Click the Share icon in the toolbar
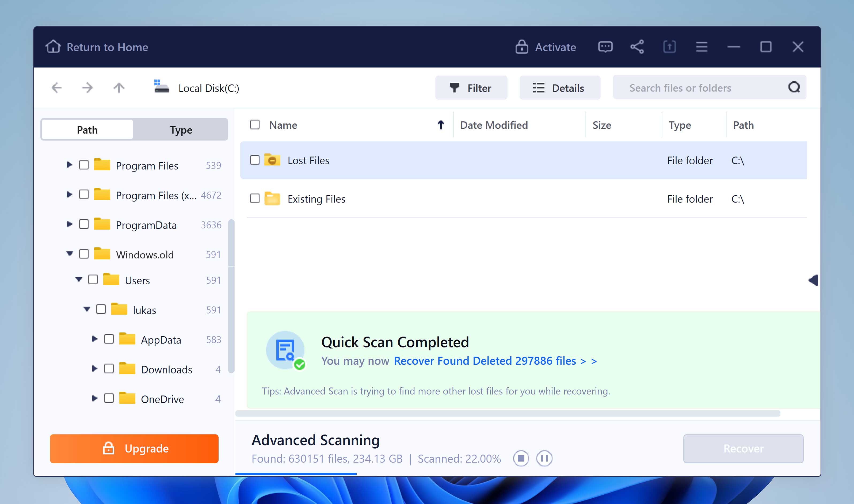Screen dimensions: 854x504 point(637,47)
